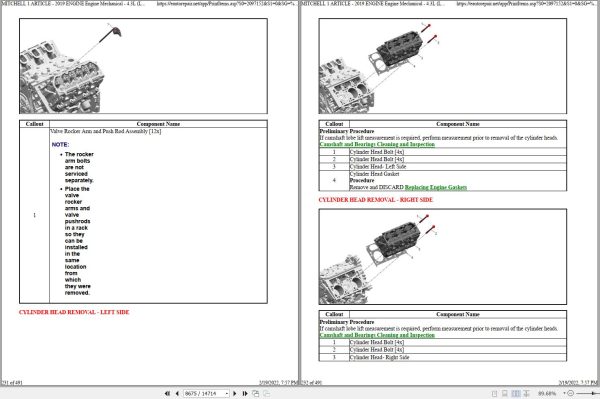Click the zoom slider track
600x399 pixels.
point(587,393)
